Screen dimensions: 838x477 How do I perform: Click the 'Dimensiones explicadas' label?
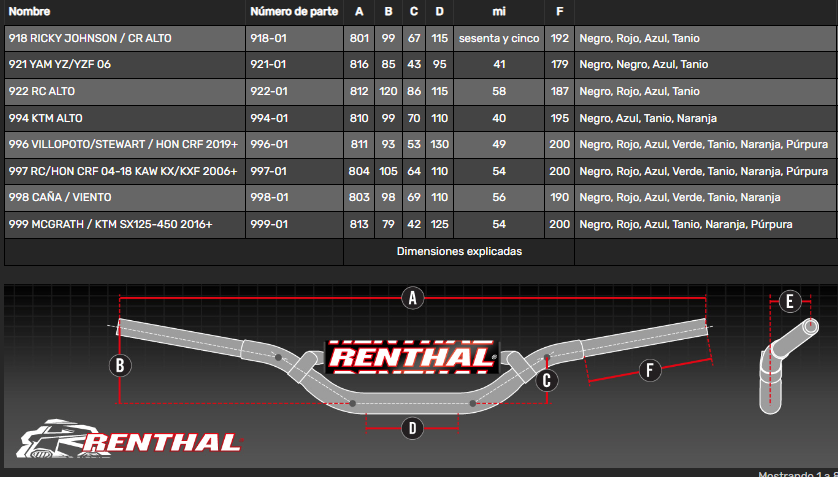(459, 251)
